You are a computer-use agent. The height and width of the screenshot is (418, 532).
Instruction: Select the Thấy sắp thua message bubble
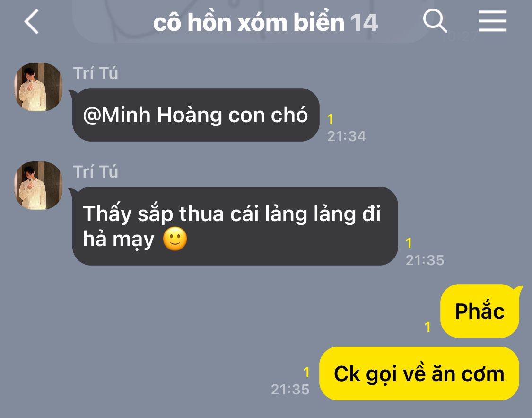[x=235, y=226]
